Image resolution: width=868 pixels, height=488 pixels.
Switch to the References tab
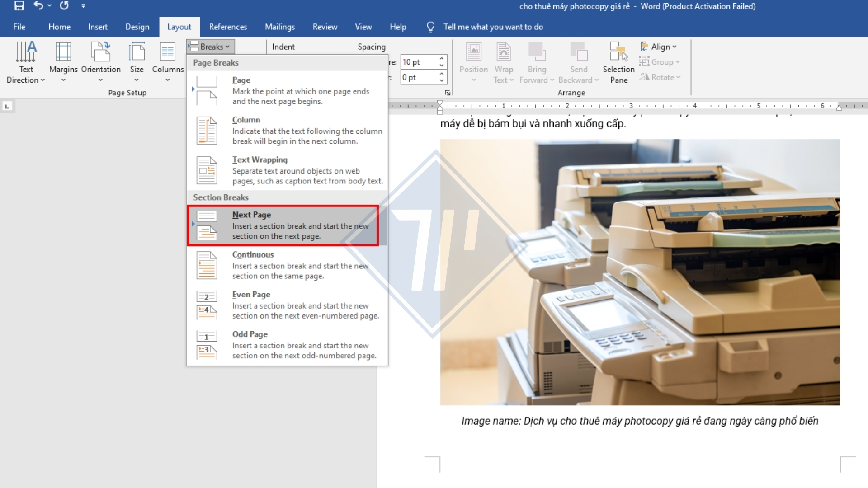pyautogui.click(x=228, y=27)
